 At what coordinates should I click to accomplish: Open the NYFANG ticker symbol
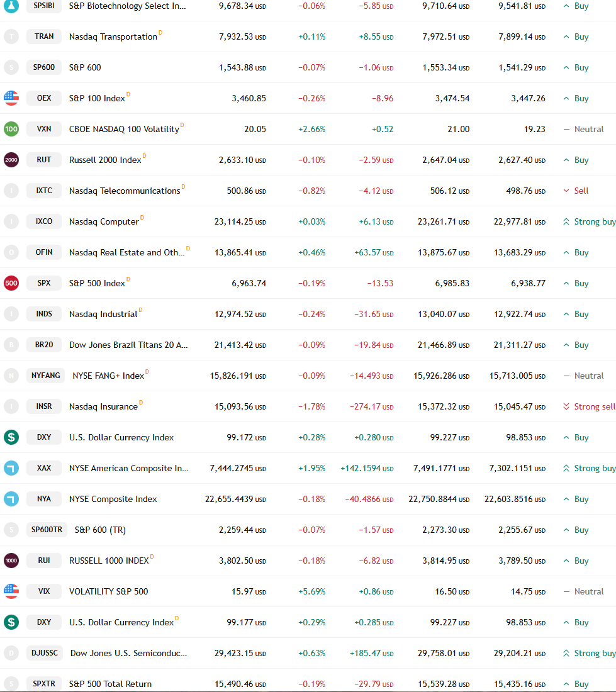46,376
